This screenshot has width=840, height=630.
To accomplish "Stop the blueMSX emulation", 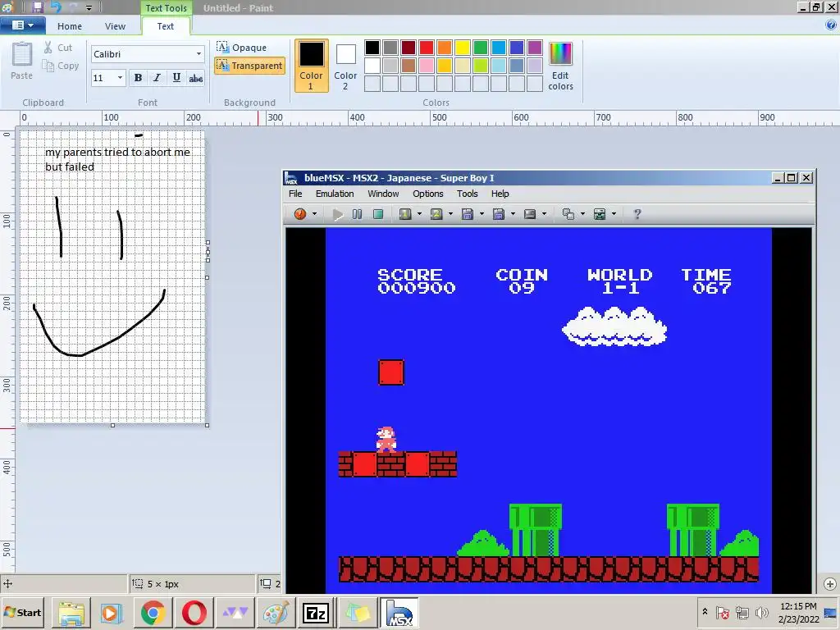I will click(x=378, y=214).
